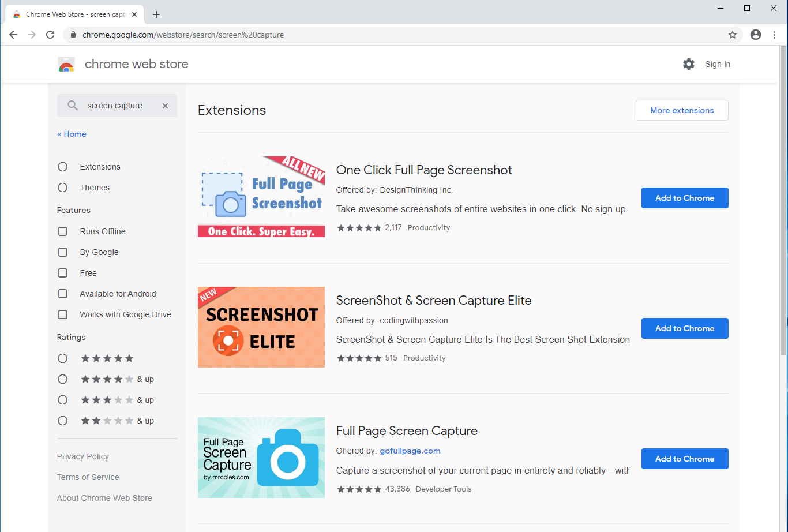The image size is (788, 532).
Task: Enable the Runs Offline checkbox
Action: point(63,231)
